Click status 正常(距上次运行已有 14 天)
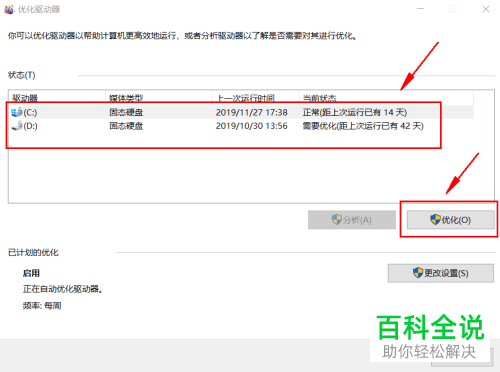Screen dimensions: 500x372 pyautogui.click(x=355, y=112)
